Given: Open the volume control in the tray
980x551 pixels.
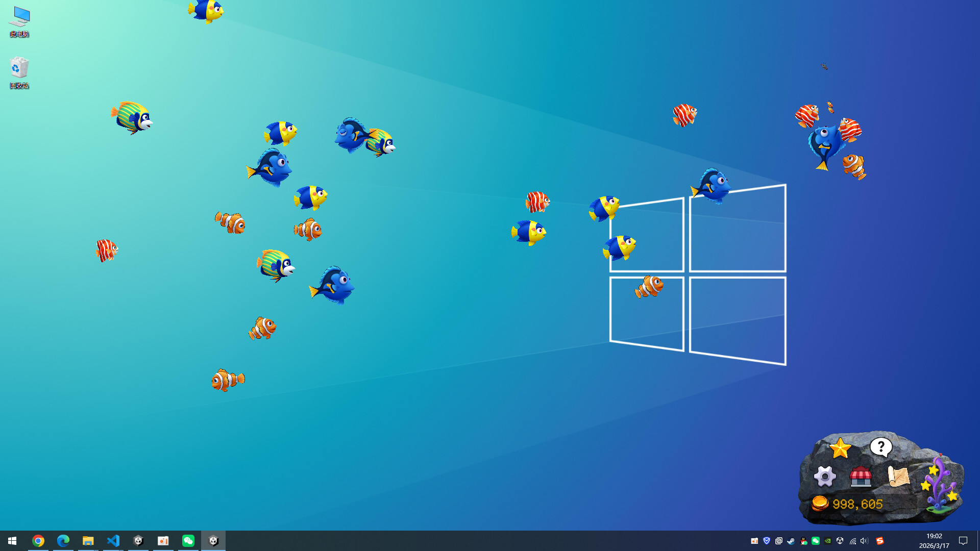Looking at the screenshot, I should (x=864, y=541).
